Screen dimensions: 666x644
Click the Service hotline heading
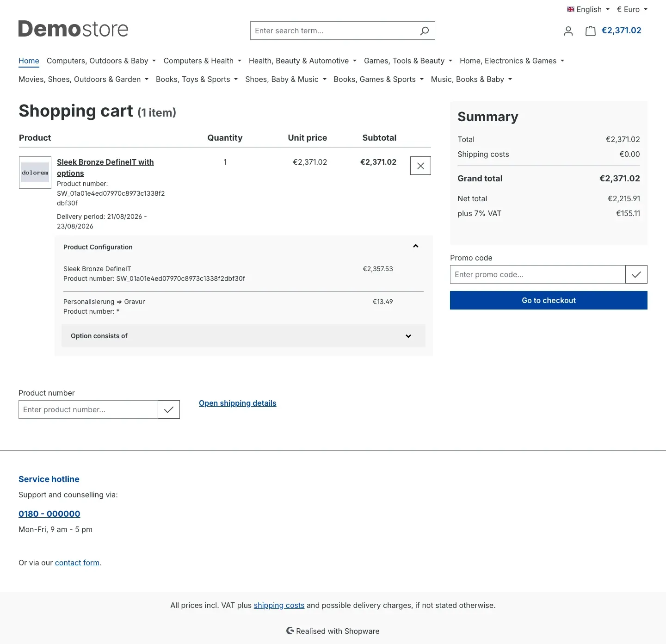pyautogui.click(x=49, y=479)
